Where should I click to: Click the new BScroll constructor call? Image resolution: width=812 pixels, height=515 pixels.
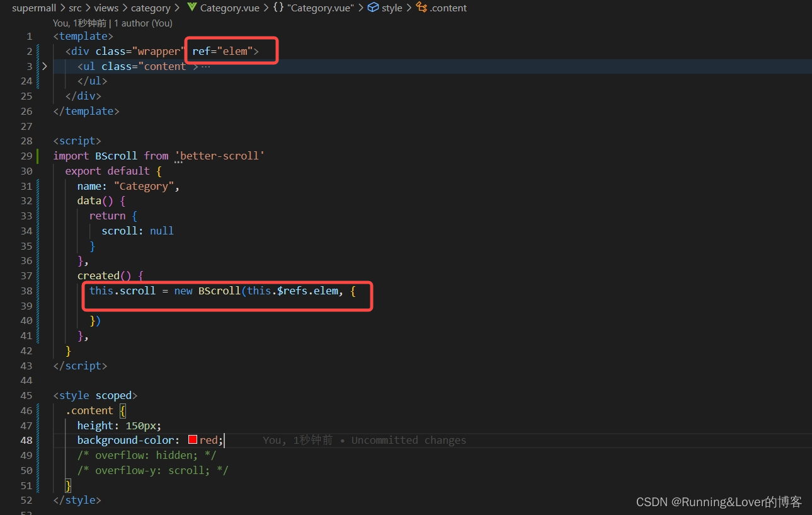coord(207,291)
